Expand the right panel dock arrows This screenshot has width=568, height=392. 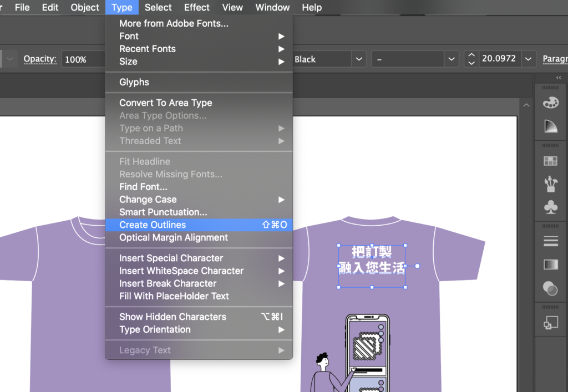pyautogui.click(x=558, y=78)
